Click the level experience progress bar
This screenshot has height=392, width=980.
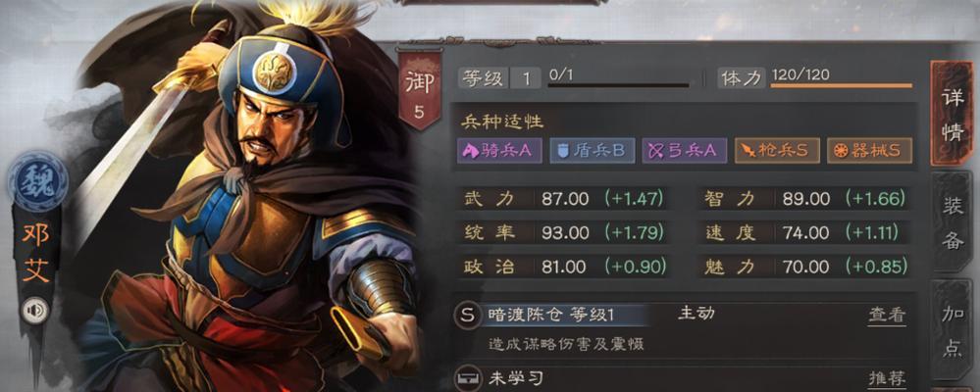pos(619,85)
